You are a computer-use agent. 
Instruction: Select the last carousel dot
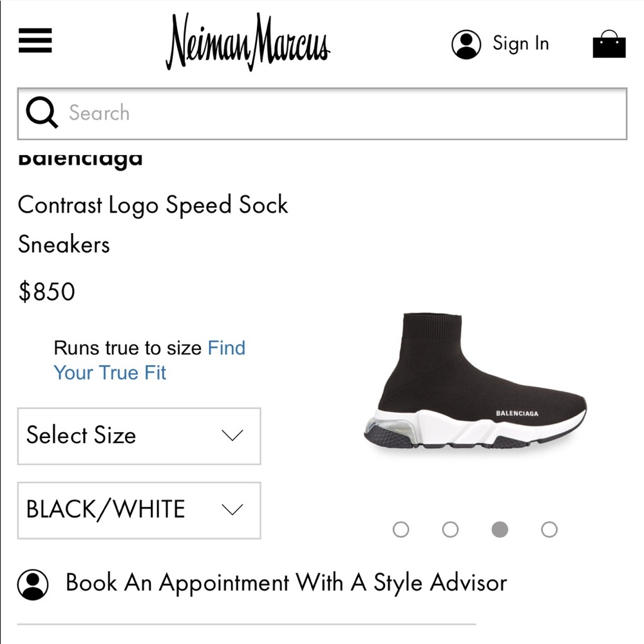coord(549,529)
